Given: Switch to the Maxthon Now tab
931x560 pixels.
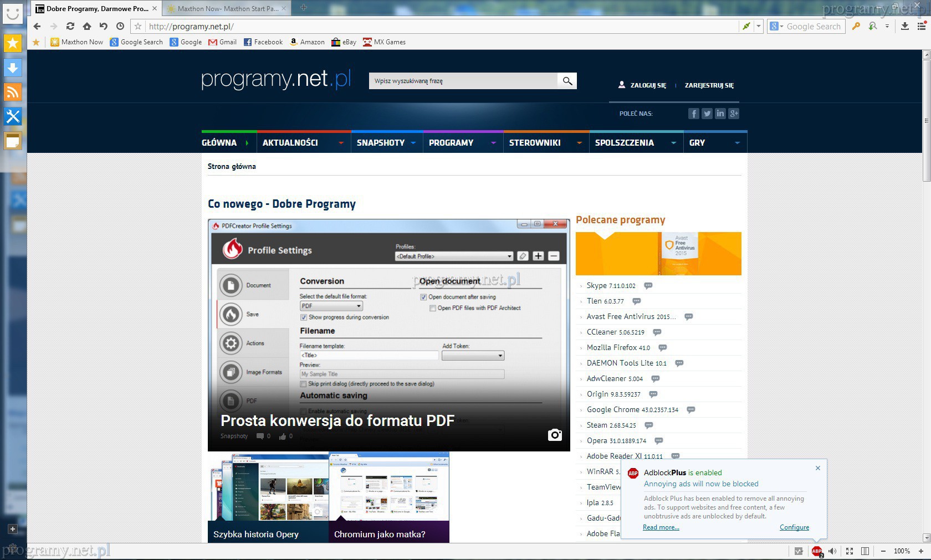Looking at the screenshot, I should (x=227, y=8).
